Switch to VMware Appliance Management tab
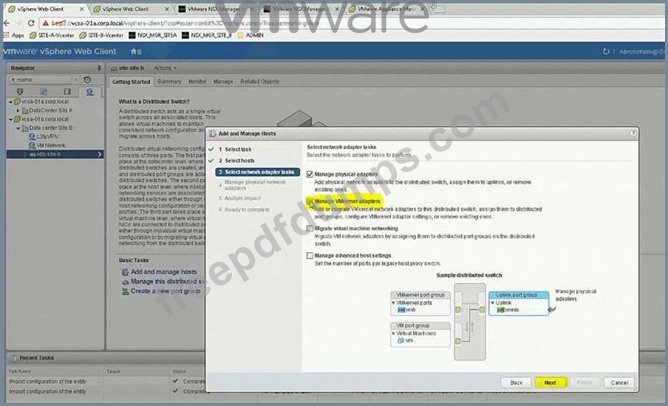Screen dimensions: 668x406 (386, 9)
